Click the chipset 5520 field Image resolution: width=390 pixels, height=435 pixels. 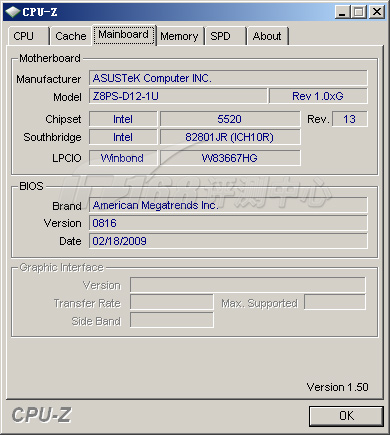point(230,119)
